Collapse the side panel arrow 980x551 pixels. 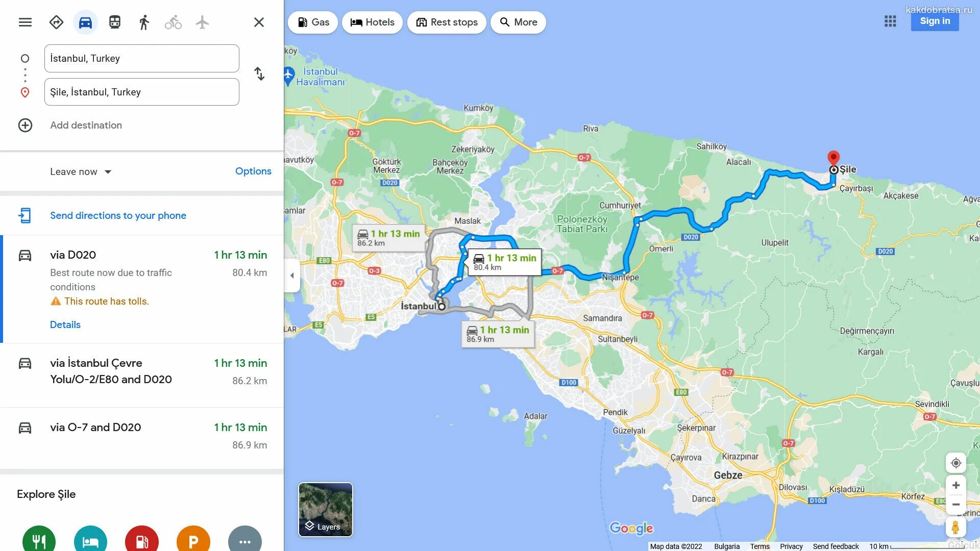[x=292, y=275]
